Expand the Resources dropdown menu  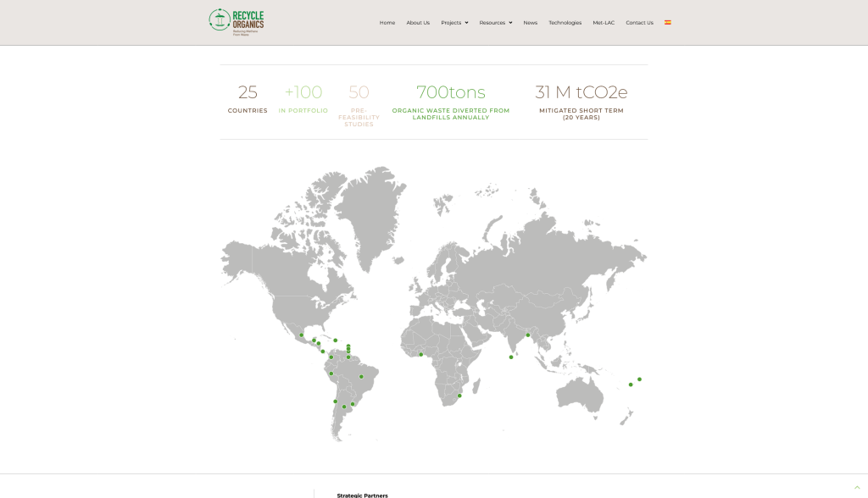coord(495,23)
